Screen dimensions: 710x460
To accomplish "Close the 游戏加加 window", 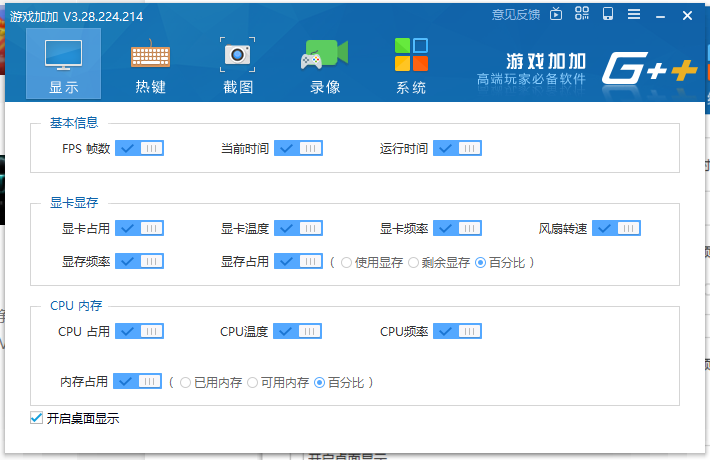I will [x=687, y=16].
